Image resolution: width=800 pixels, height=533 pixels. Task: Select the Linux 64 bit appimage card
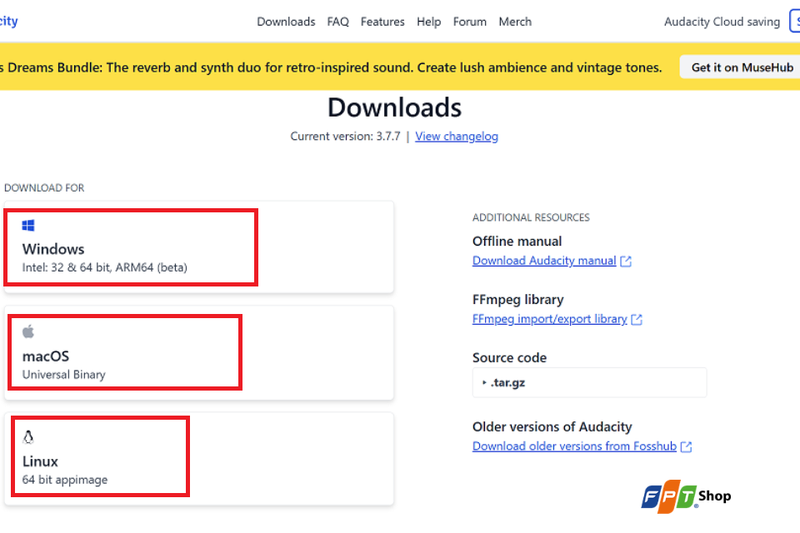pos(199,459)
